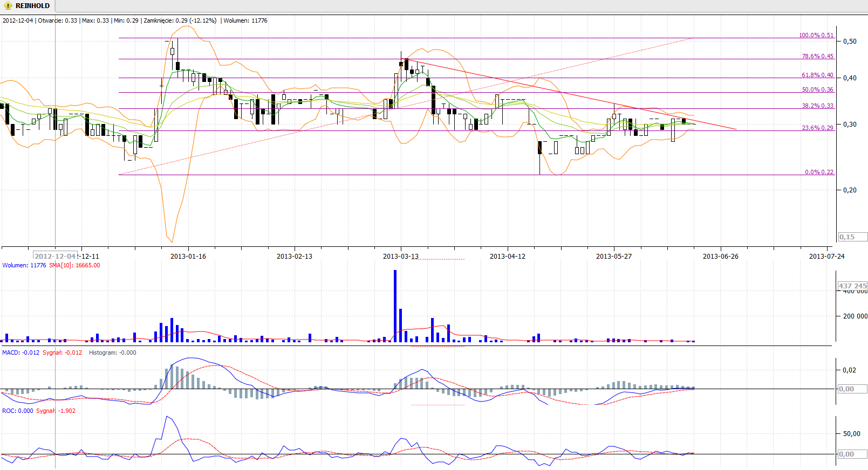Click the MACD: -0.012 indicator label

(21, 353)
